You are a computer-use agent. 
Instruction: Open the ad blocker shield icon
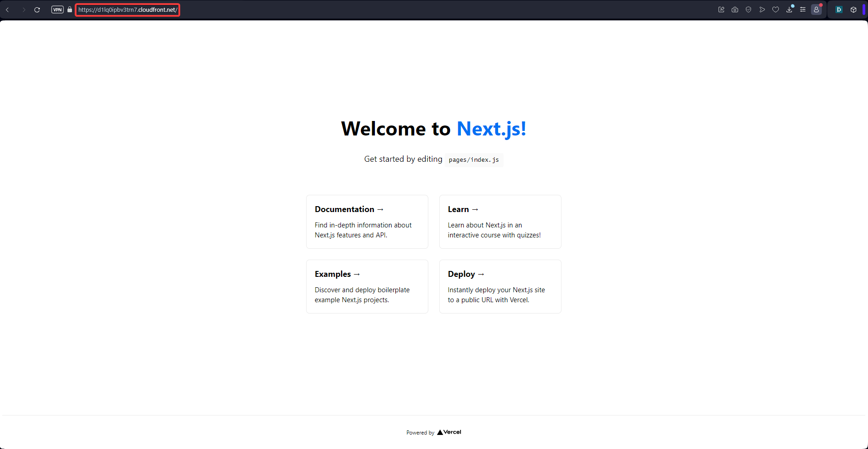748,10
